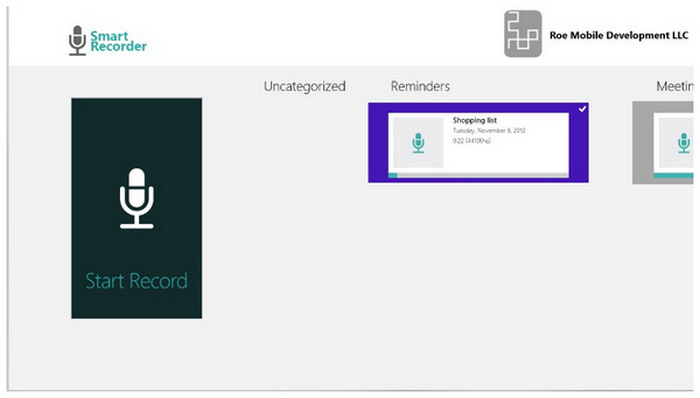Click the Smart Recorder title text

(x=118, y=41)
